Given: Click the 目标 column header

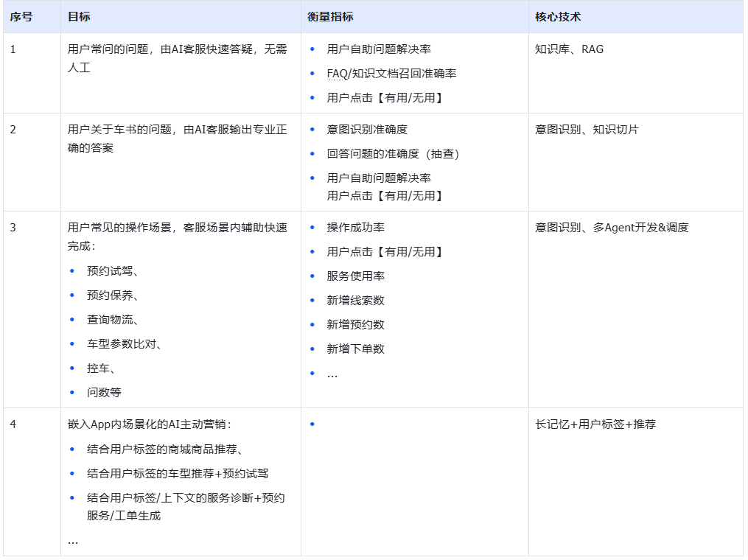Looking at the screenshot, I should 78,16.
